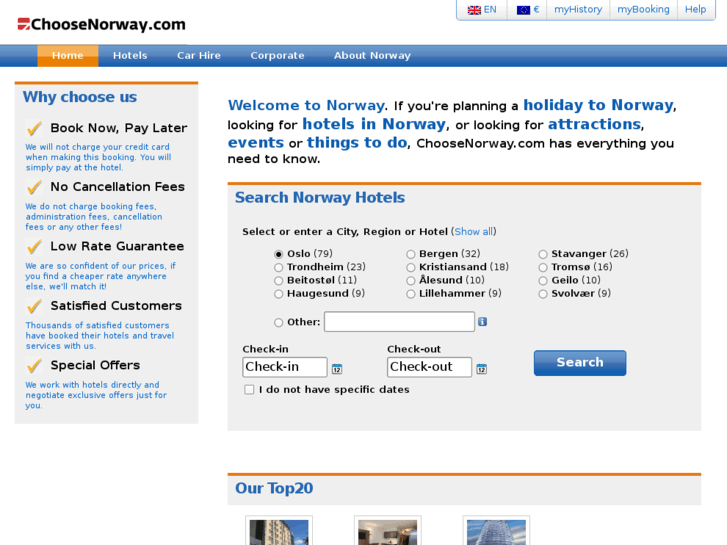Open the About Norway tab
Viewport: 727px width, 545px height.
tap(372, 56)
